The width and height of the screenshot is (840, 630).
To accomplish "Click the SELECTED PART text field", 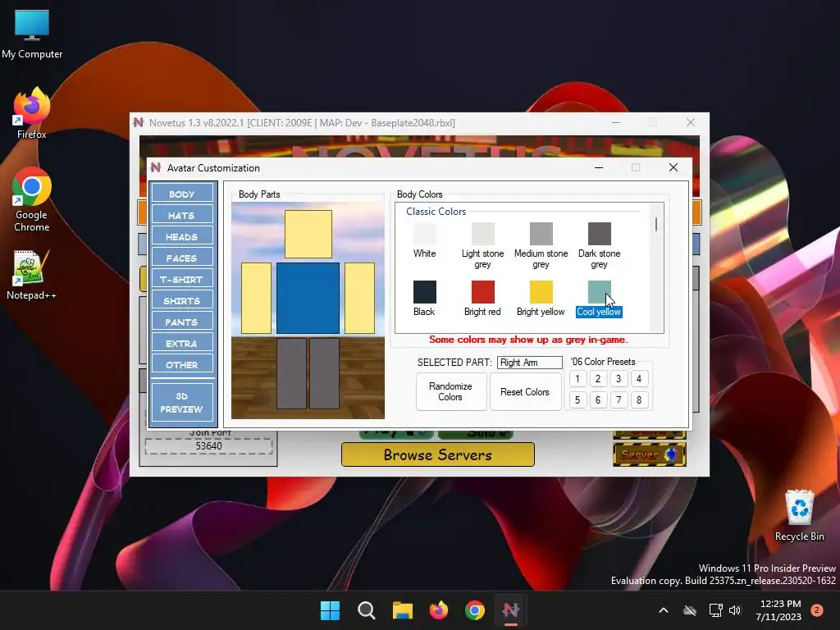I will pyautogui.click(x=530, y=363).
